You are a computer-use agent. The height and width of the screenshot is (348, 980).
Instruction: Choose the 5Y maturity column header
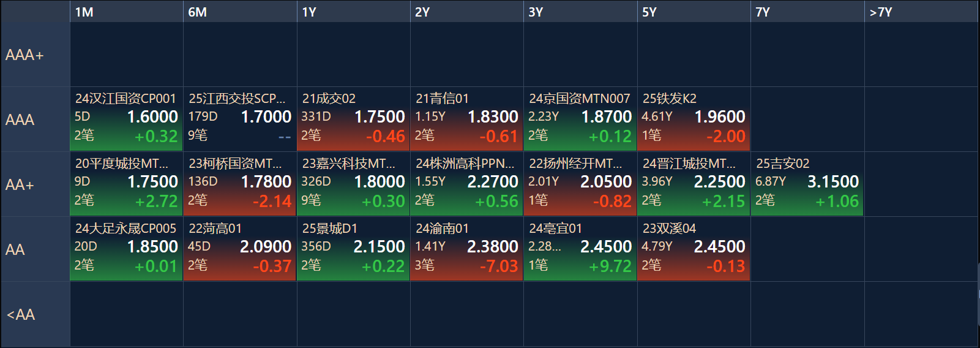tap(694, 12)
